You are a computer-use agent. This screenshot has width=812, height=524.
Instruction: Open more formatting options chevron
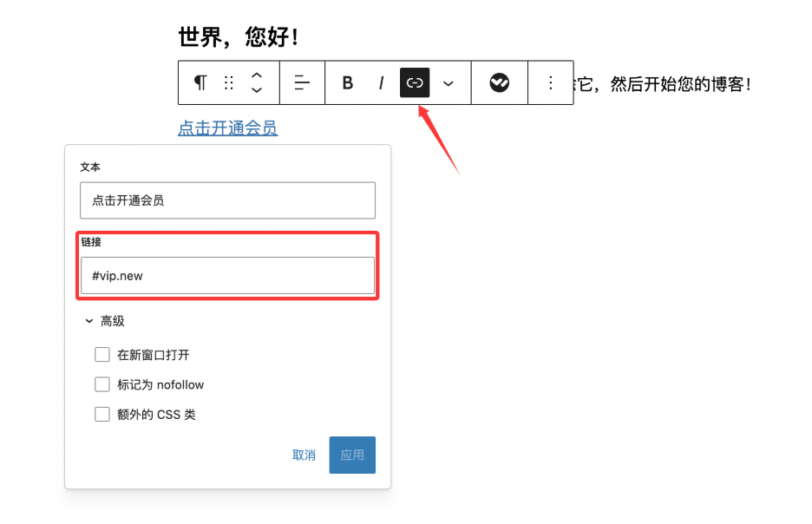click(x=448, y=82)
